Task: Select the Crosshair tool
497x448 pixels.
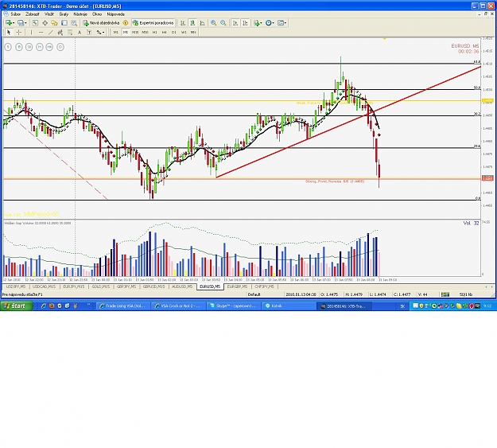Action: (x=19, y=32)
